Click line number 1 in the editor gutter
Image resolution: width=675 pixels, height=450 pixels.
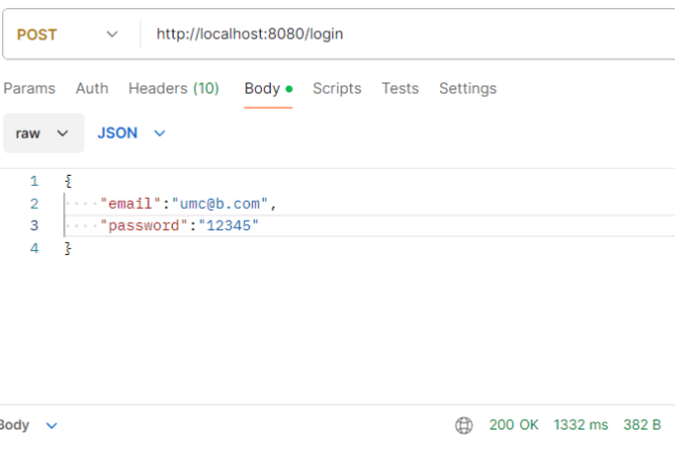[x=34, y=181]
